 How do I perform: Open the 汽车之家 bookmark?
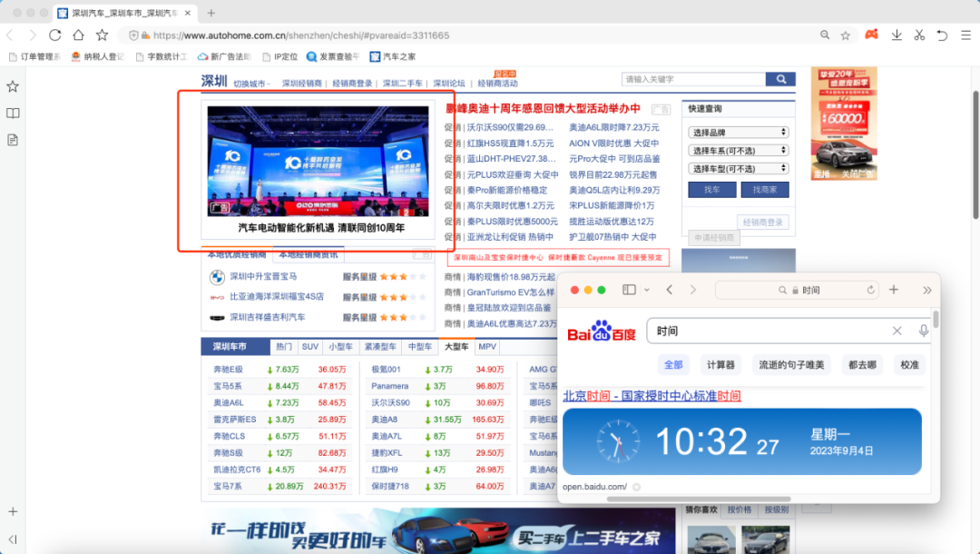pos(393,56)
